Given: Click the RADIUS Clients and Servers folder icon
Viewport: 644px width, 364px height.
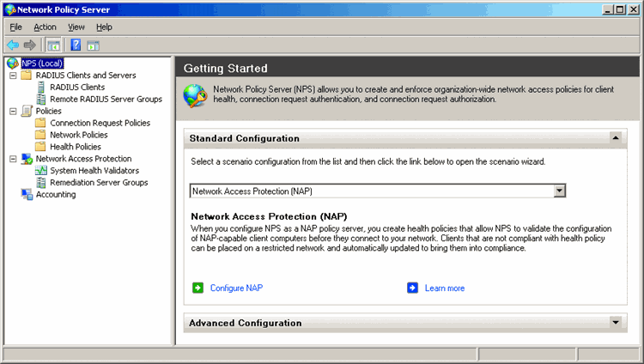Looking at the screenshot, I should coord(27,76).
